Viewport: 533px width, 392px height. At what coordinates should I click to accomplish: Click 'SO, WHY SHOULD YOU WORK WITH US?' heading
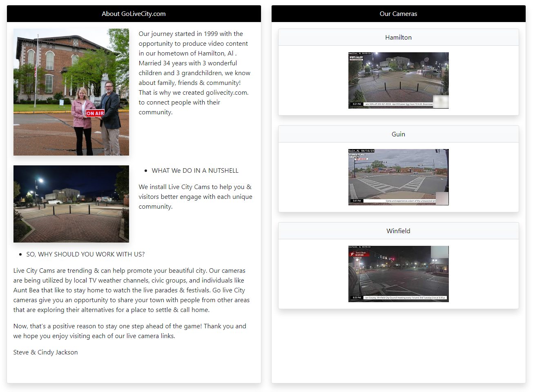click(85, 254)
